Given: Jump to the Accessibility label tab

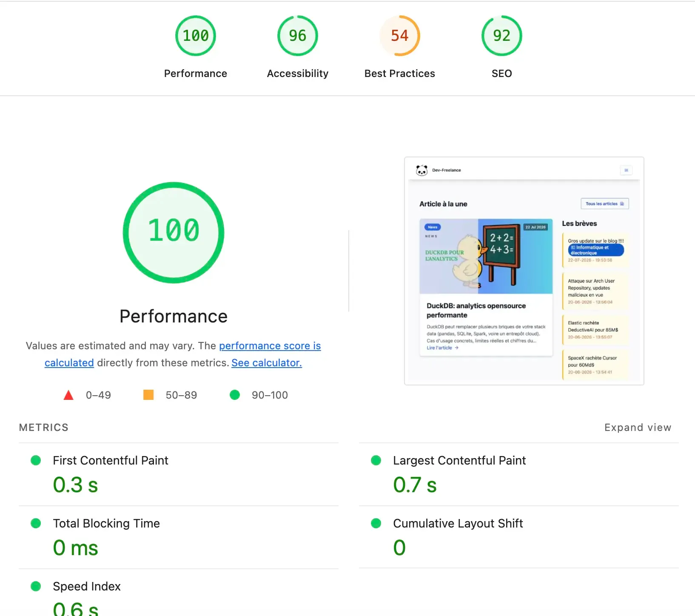Looking at the screenshot, I should 298,74.
